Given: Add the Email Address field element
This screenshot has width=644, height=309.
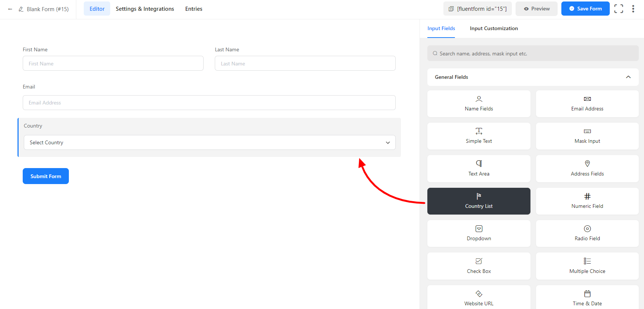Looking at the screenshot, I should (x=587, y=104).
